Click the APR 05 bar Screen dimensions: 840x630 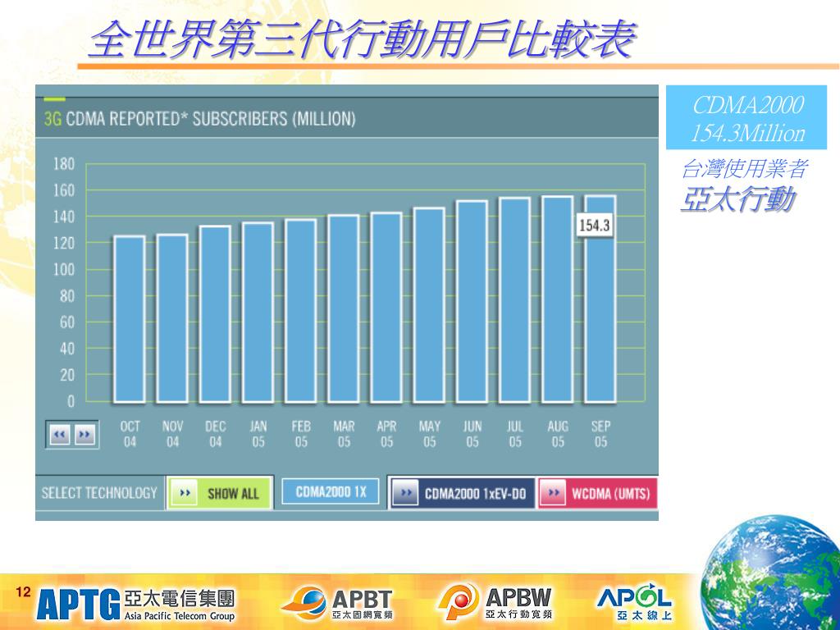click(x=386, y=308)
